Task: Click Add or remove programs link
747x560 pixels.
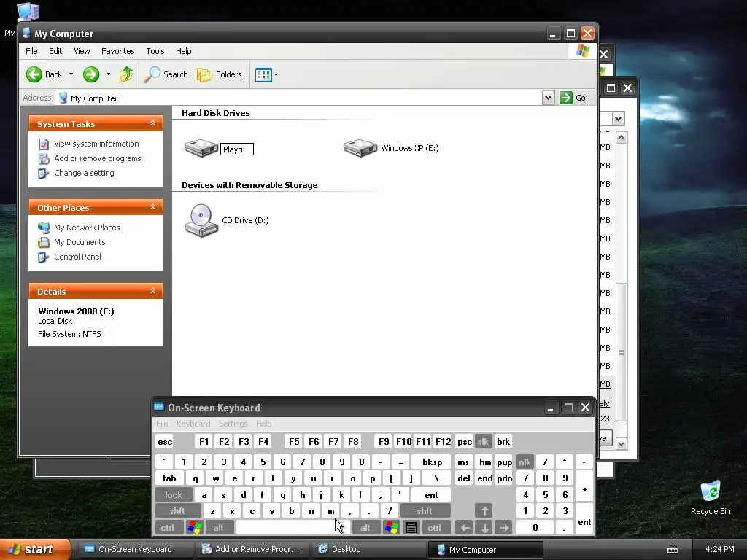Action: point(97,158)
